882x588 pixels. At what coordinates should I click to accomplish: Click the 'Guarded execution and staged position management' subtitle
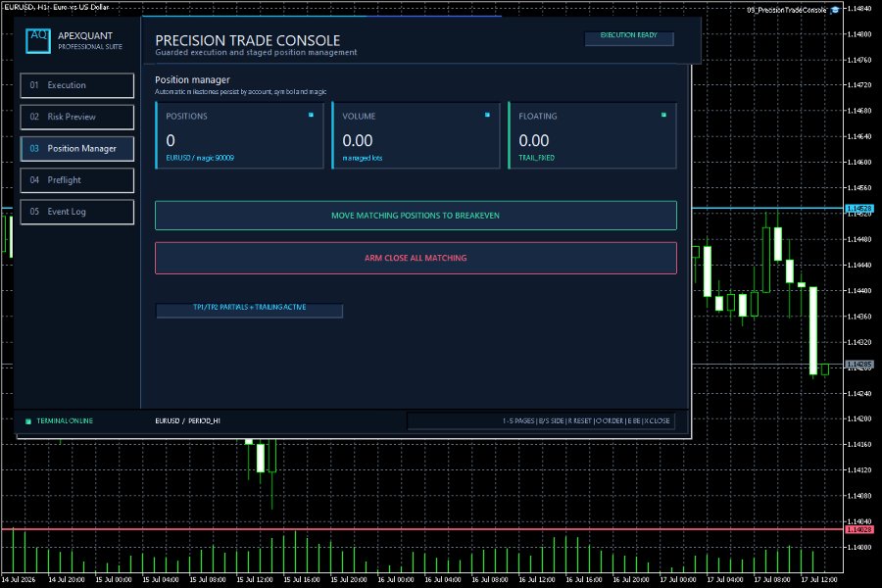coord(256,52)
